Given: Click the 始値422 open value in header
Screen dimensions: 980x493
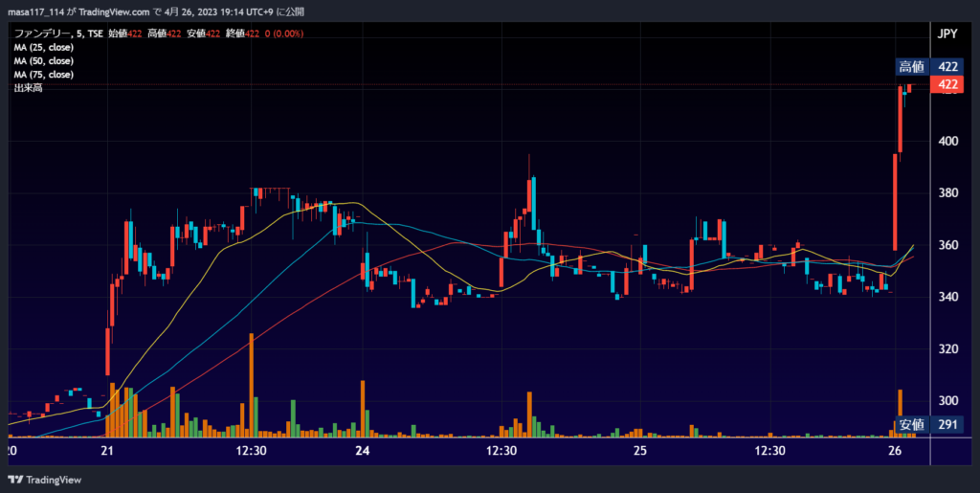Looking at the screenshot, I should (x=125, y=34).
